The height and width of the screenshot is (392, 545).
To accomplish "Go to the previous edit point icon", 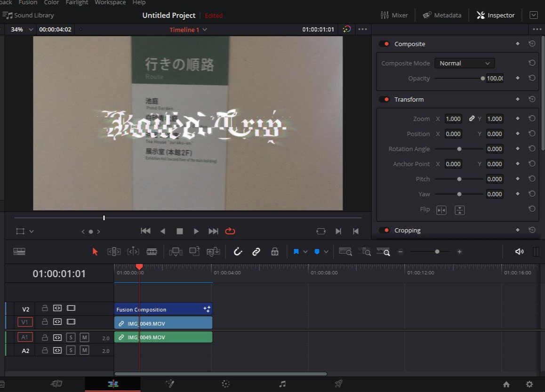I will point(356,231).
